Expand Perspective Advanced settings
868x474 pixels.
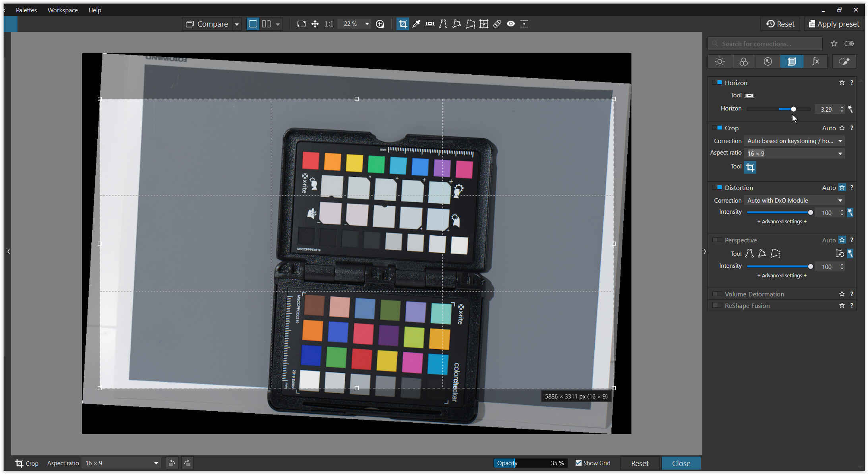tap(782, 276)
